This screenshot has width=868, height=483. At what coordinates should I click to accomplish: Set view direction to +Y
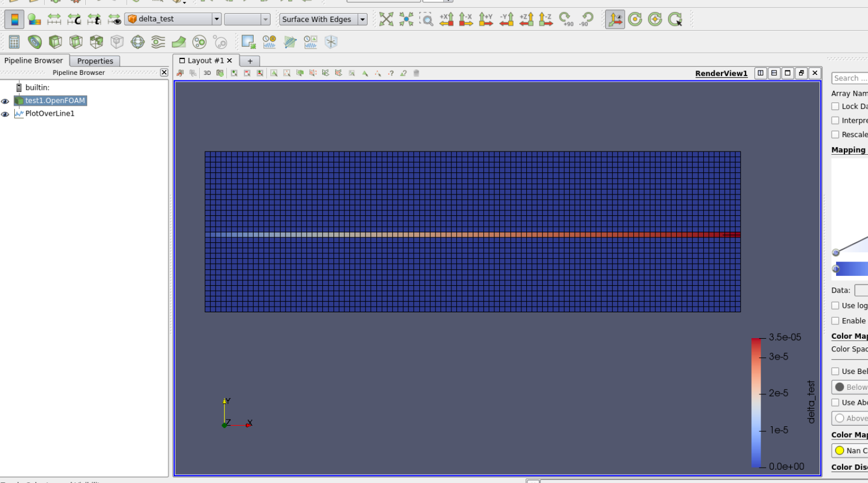[x=486, y=19]
